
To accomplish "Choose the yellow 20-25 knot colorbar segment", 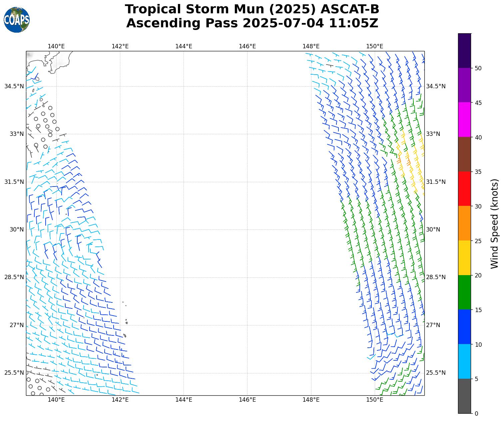I will 464,257.
